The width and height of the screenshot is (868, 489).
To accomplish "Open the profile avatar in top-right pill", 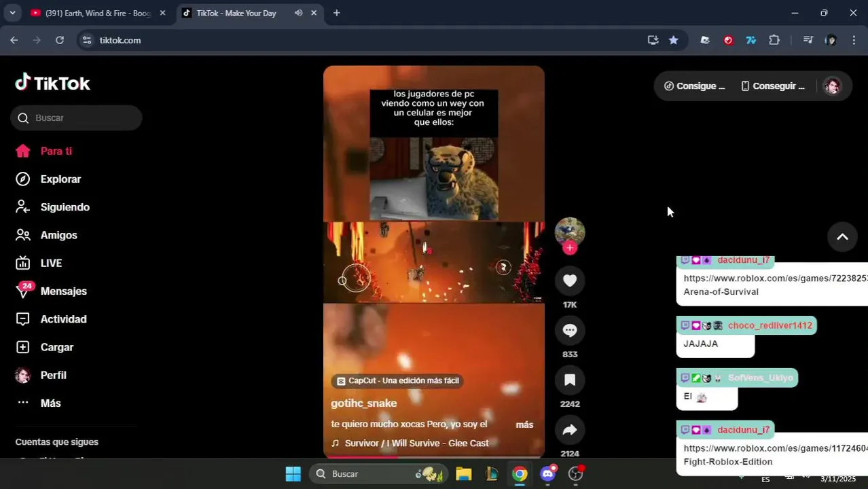I will point(832,86).
